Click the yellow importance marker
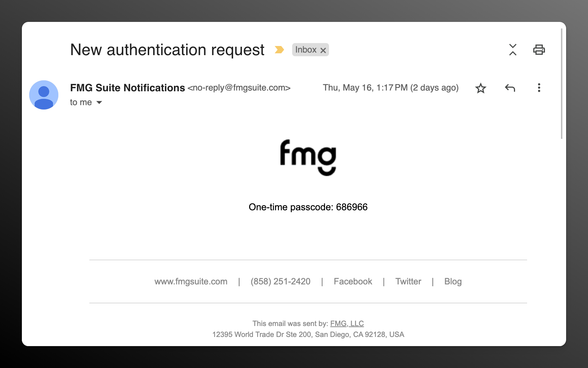The height and width of the screenshot is (368, 588). (x=279, y=50)
